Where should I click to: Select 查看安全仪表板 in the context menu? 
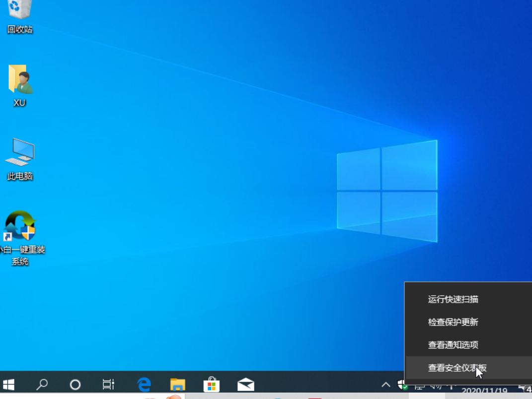click(457, 368)
